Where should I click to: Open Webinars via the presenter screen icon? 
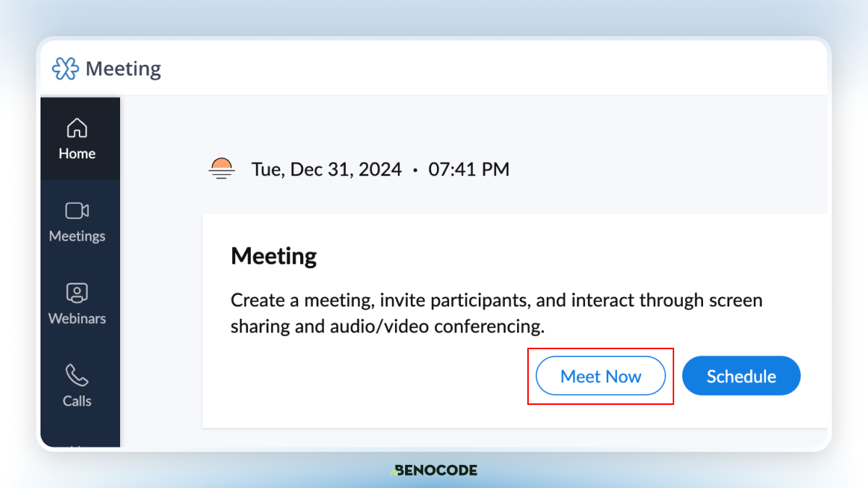77,293
